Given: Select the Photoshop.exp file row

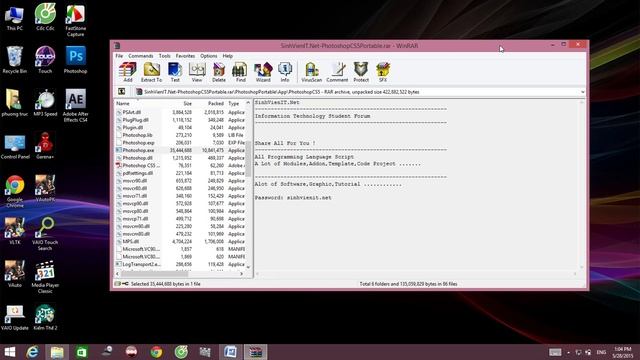Looking at the screenshot, I should tap(180, 143).
